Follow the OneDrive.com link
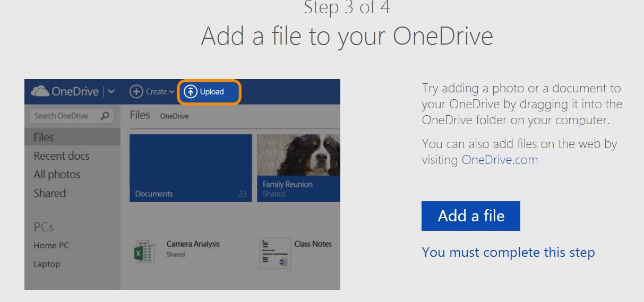 pos(500,160)
